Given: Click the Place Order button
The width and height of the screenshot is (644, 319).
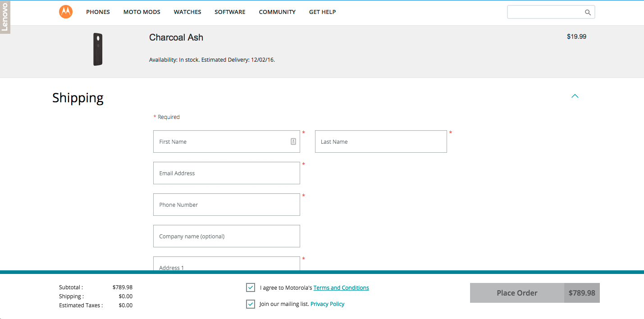Looking at the screenshot, I should pyautogui.click(x=534, y=293).
